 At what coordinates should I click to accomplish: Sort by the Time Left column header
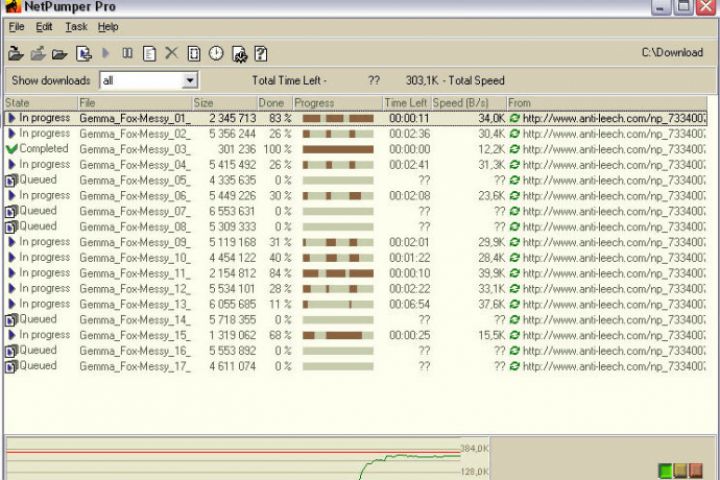407,103
